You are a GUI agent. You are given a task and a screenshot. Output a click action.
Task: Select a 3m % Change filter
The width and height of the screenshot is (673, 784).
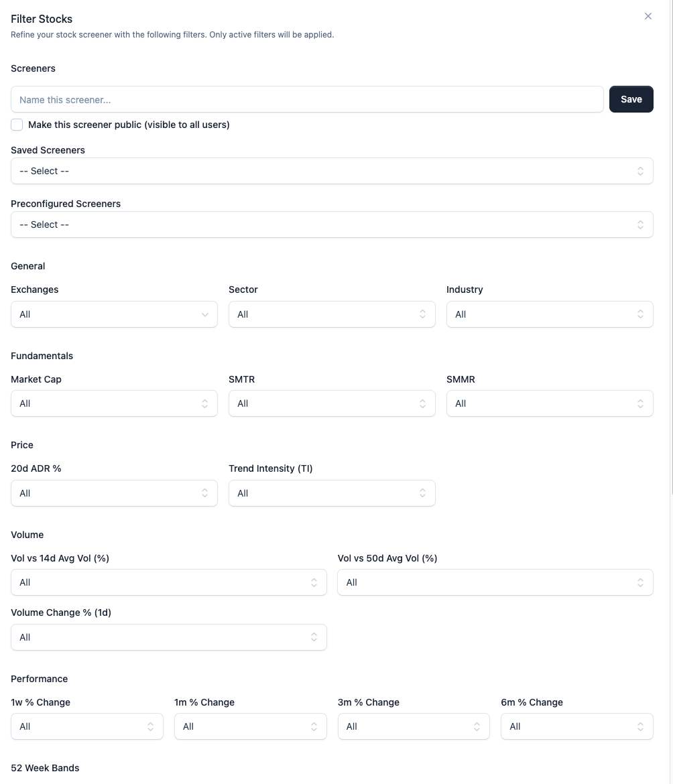pos(414,726)
